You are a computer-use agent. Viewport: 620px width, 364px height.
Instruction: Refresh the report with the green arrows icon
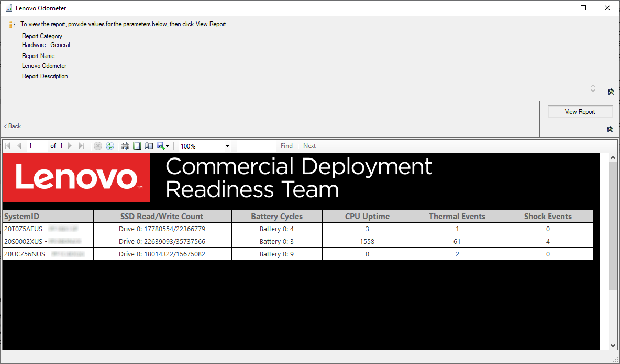pos(110,146)
